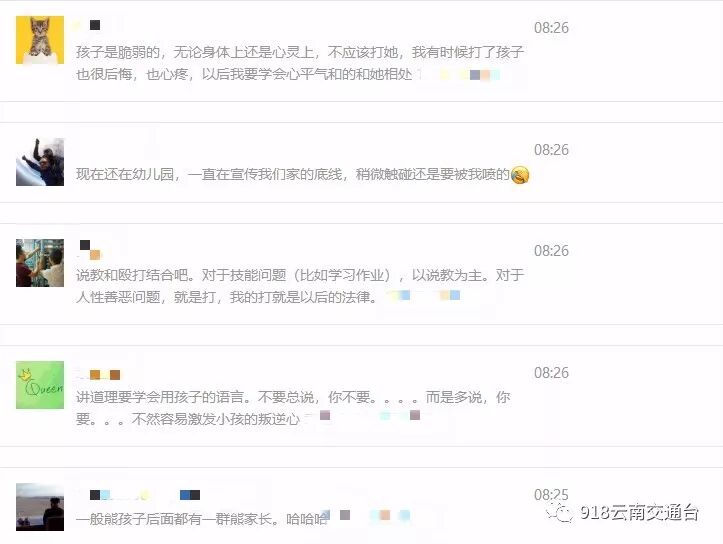Viewport: 723px width, 544px height.
Task: Click the comment 一般熊孩子后面都有一群熊家长
Action: [201, 519]
